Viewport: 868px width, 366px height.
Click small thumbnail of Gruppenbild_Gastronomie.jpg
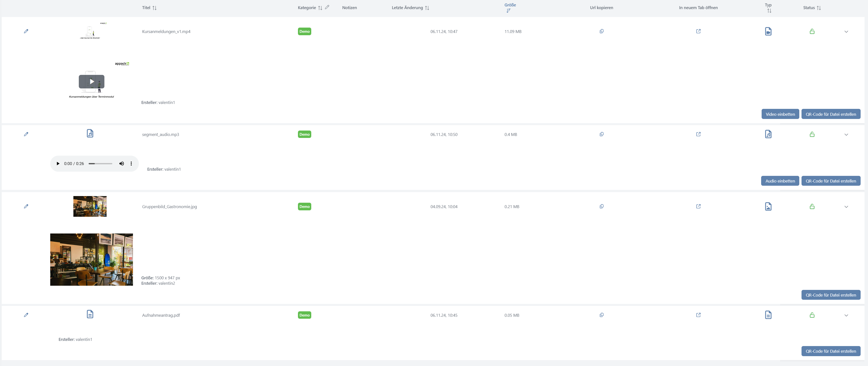click(90, 206)
